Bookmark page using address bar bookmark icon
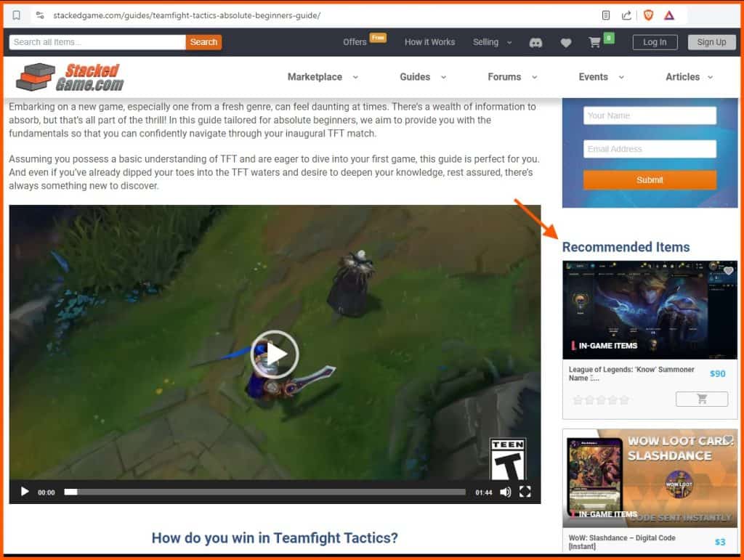 click(17, 15)
